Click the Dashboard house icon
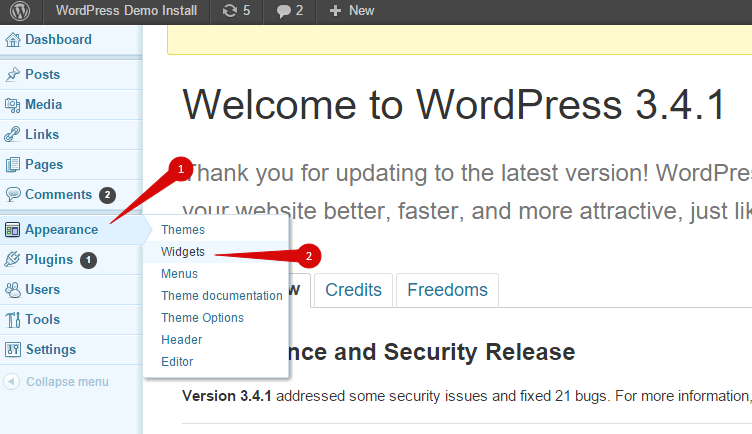Image resolution: width=752 pixels, height=434 pixels. [13, 40]
